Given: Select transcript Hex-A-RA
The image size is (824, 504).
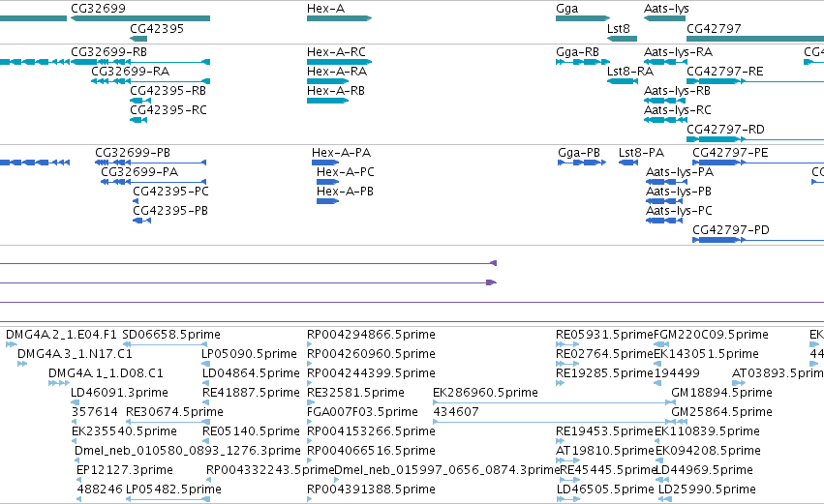Looking at the screenshot, I should click(x=337, y=72).
